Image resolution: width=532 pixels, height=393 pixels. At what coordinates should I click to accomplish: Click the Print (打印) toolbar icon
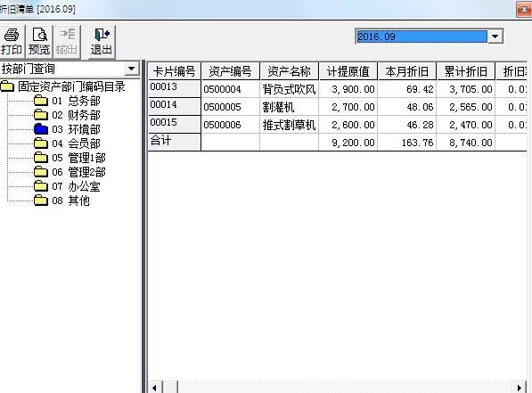12,42
